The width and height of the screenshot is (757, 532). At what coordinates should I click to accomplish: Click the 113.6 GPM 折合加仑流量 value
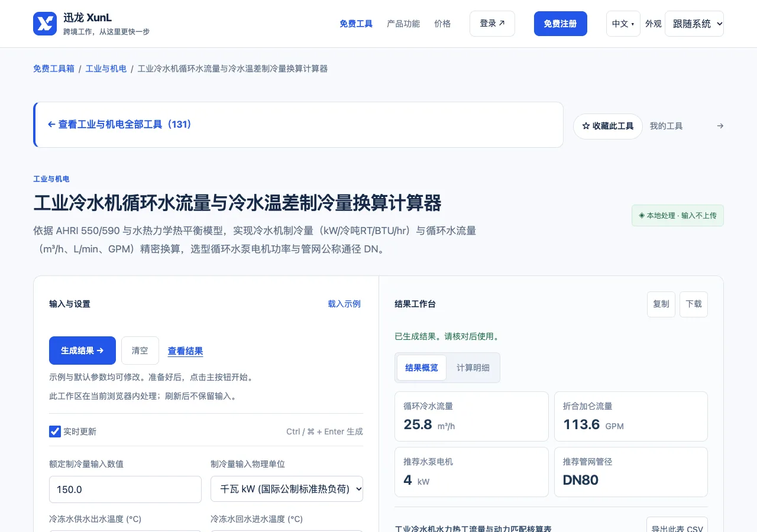593,424
